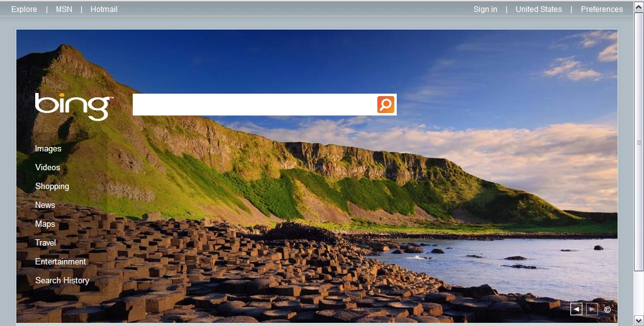644x326 pixels.
Task: Go to MSN from top bar
Action: click(x=64, y=9)
